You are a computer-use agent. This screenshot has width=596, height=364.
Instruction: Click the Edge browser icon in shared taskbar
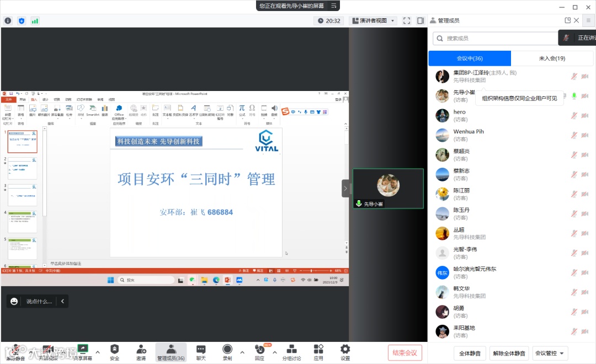(x=216, y=280)
